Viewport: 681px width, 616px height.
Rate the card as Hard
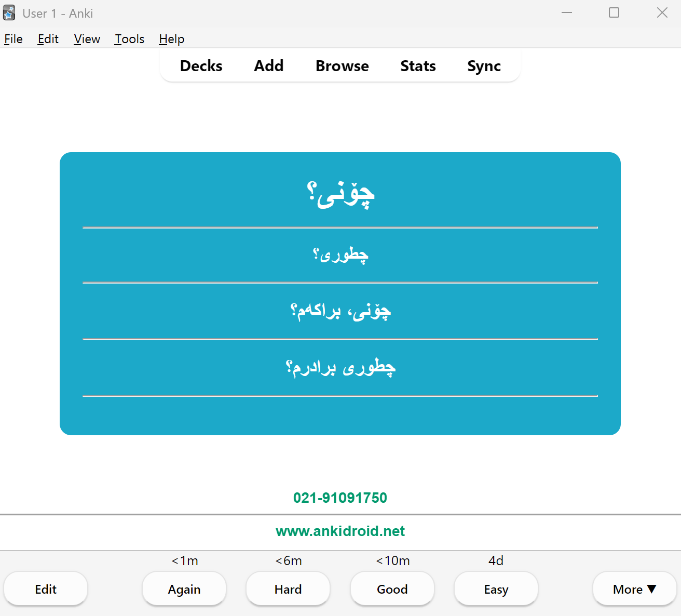click(288, 589)
